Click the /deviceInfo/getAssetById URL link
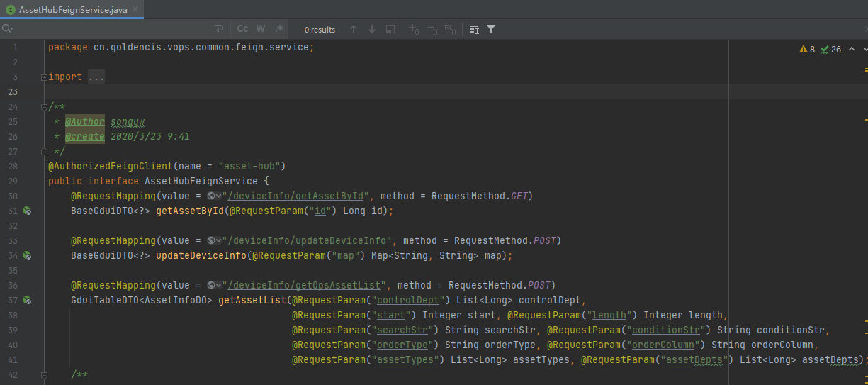Screen dimensions: 868x385 point(295,196)
